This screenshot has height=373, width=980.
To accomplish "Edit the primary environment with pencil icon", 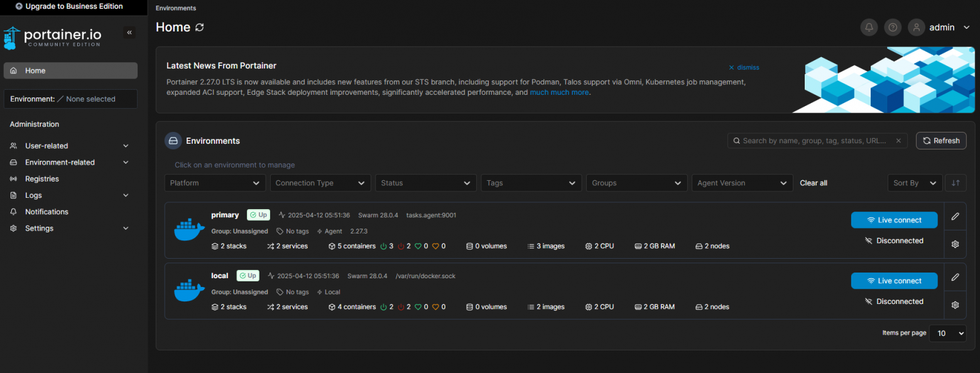I will point(955,216).
